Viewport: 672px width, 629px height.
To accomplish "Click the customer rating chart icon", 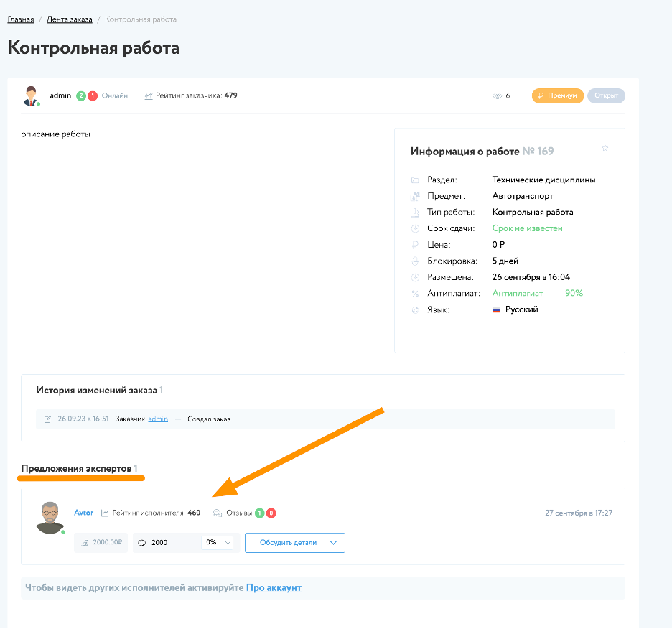I will [x=149, y=95].
